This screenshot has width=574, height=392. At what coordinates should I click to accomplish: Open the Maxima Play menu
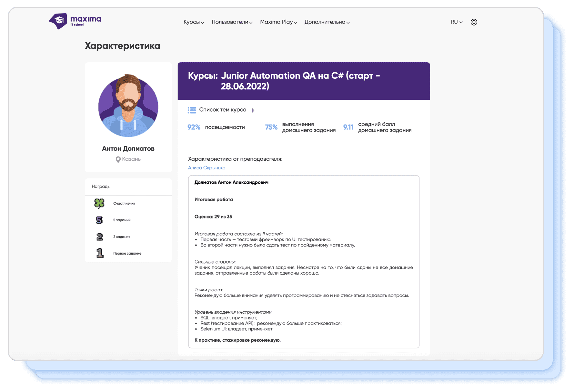(278, 22)
